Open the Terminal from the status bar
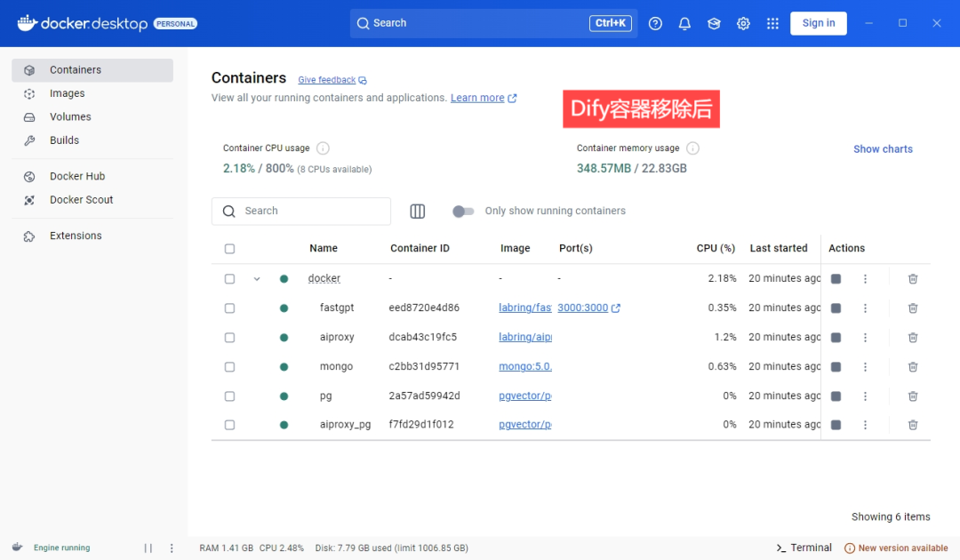The height and width of the screenshot is (560, 960). [803, 548]
